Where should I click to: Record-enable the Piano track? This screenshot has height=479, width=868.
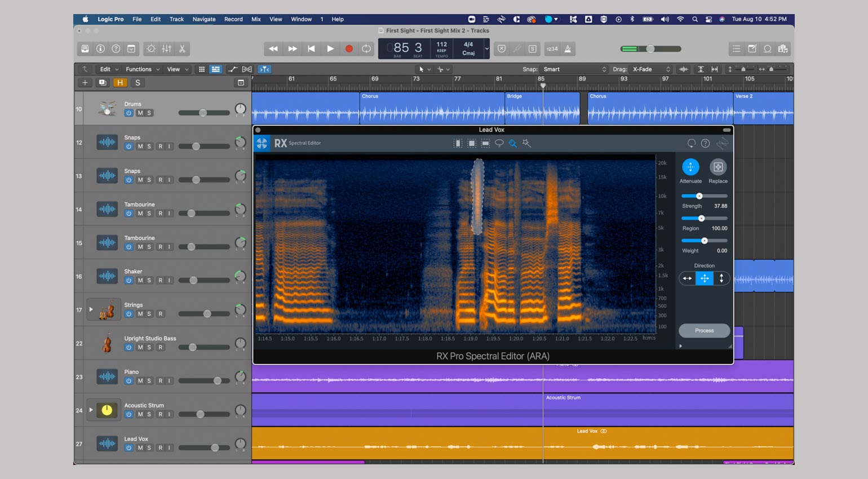(x=160, y=381)
